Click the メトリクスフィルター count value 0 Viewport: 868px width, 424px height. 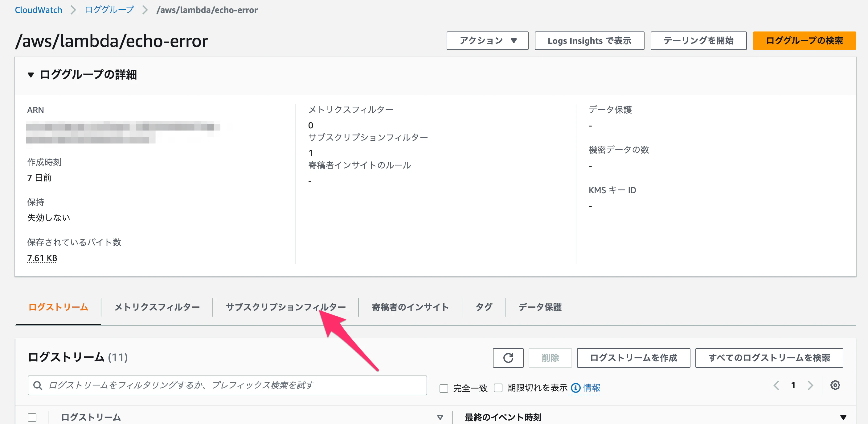[310, 126]
